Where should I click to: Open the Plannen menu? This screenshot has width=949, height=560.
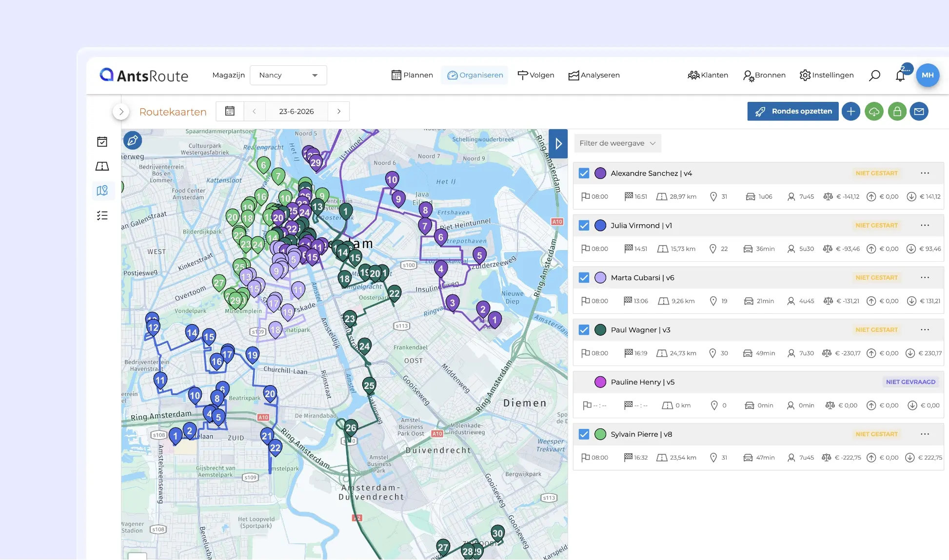click(412, 75)
